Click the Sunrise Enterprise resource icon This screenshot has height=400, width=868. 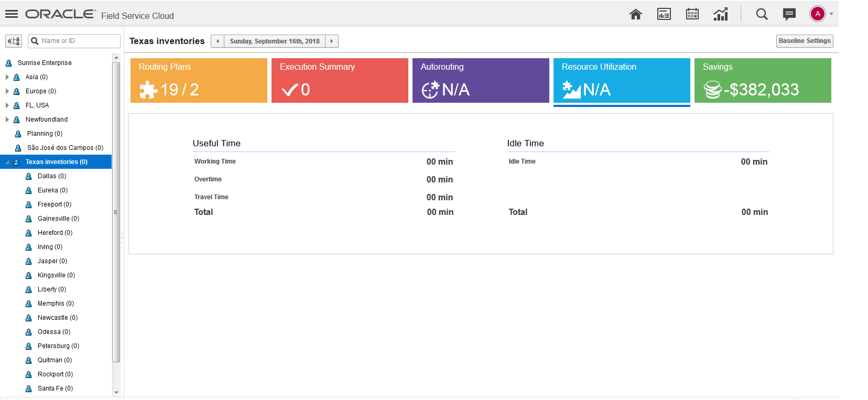[x=8, y=63]
